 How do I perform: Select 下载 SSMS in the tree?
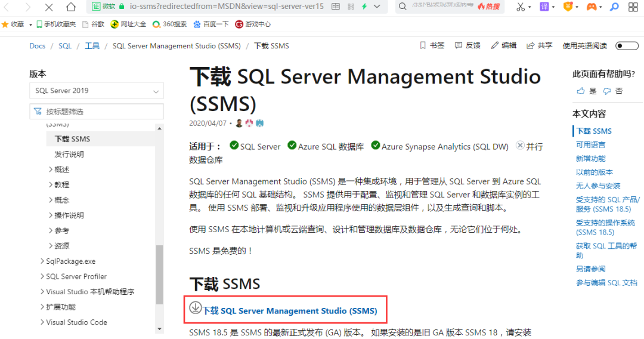pos(72,139)
